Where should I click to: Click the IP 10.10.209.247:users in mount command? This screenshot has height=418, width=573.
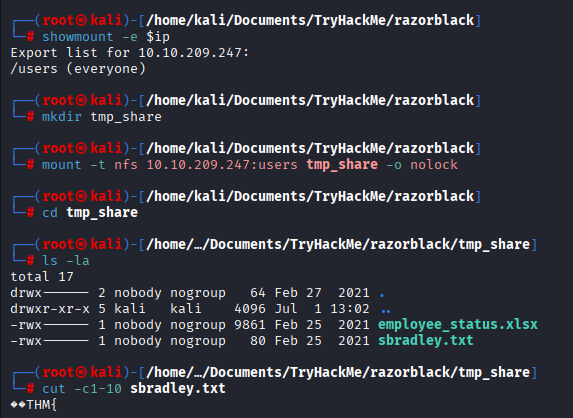pos(222,165)
